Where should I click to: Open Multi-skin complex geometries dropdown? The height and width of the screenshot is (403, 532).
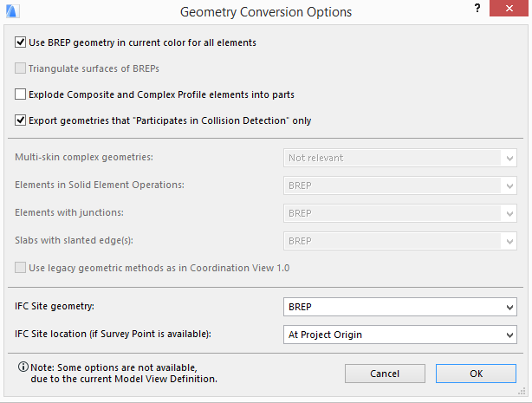tap(400, 158)
